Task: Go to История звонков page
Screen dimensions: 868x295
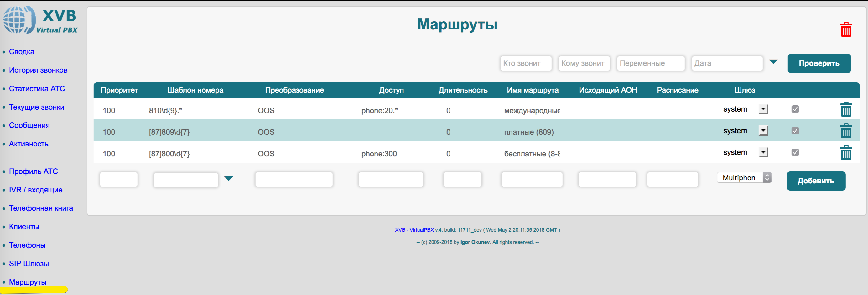Action: pyautogui.click(x=38, y=70)
